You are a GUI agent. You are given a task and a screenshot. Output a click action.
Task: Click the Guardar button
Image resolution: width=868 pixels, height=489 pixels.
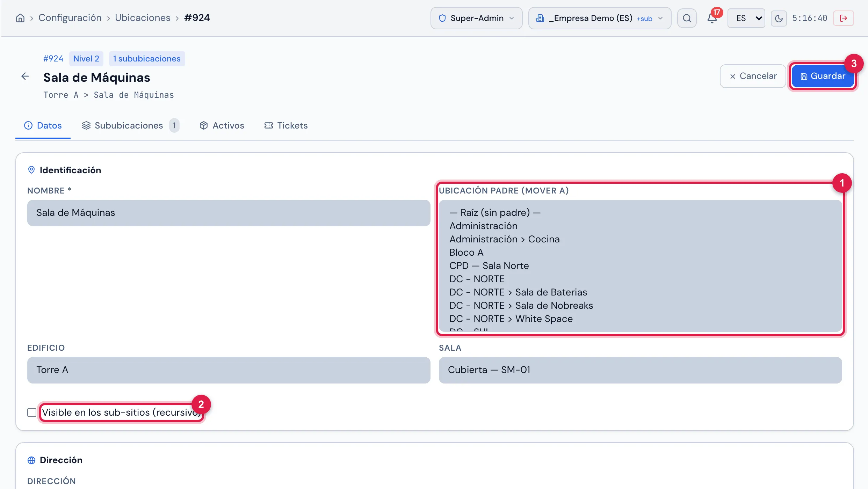[823, 76]
